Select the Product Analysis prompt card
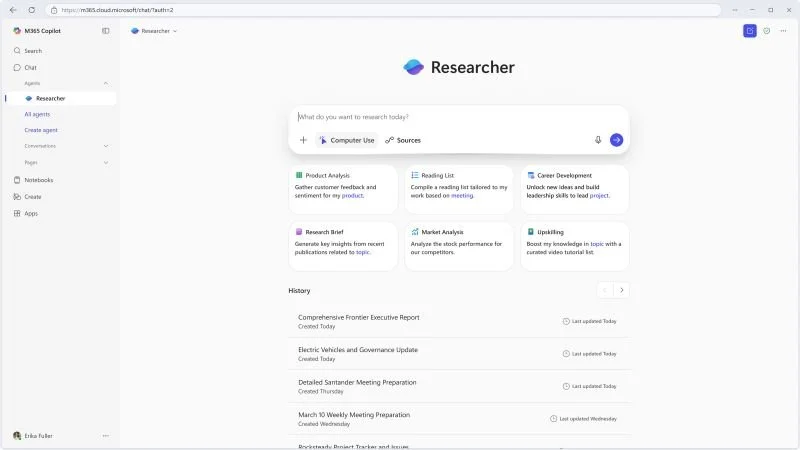This screenshot has height=450, width=800. click(343, 189)
